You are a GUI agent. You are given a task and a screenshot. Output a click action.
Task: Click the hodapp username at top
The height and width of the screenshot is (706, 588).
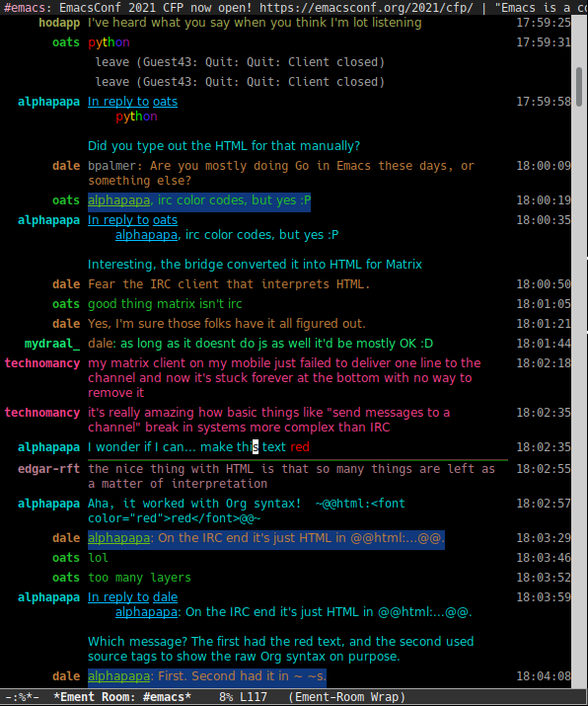59,23
